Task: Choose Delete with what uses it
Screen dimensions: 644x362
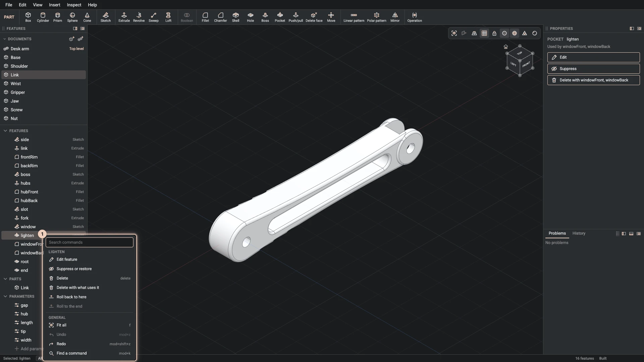Action: coord(90,288)
